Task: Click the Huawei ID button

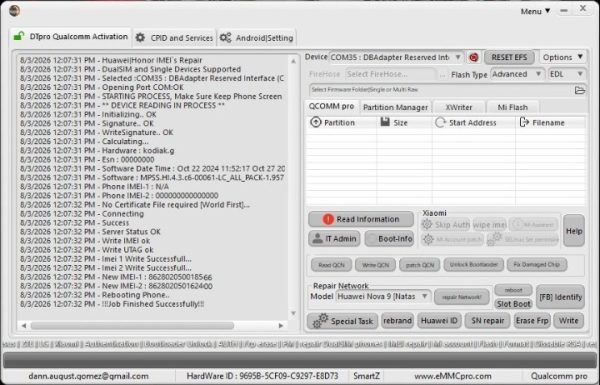Action: tap(439, 321)
